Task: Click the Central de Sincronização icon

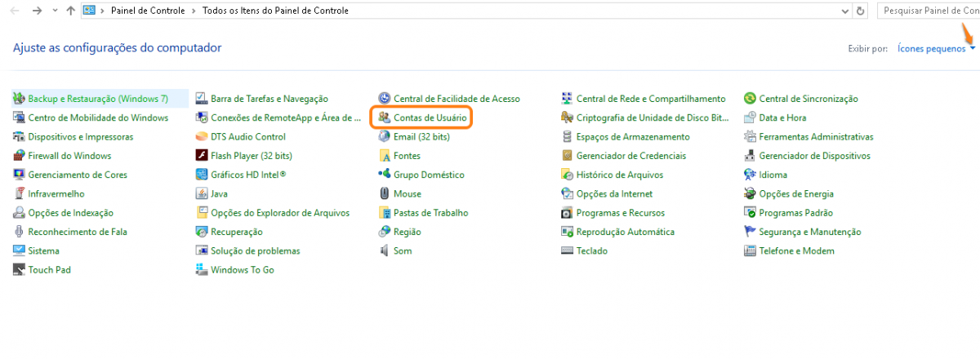Action: 751,99
